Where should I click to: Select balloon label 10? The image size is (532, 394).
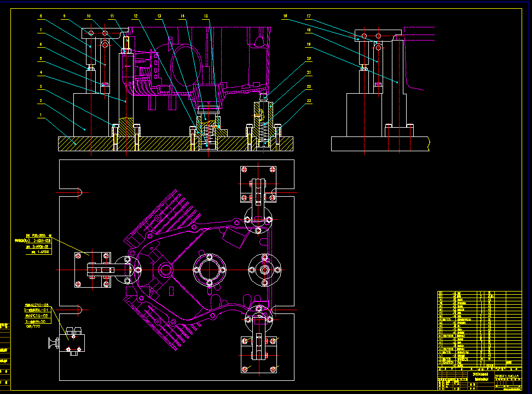coord(89,16)
